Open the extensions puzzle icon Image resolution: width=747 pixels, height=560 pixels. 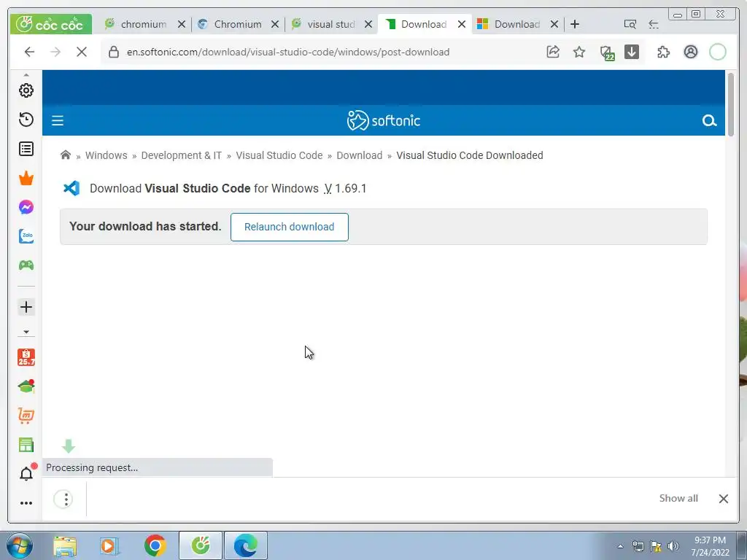click(663, 52)
